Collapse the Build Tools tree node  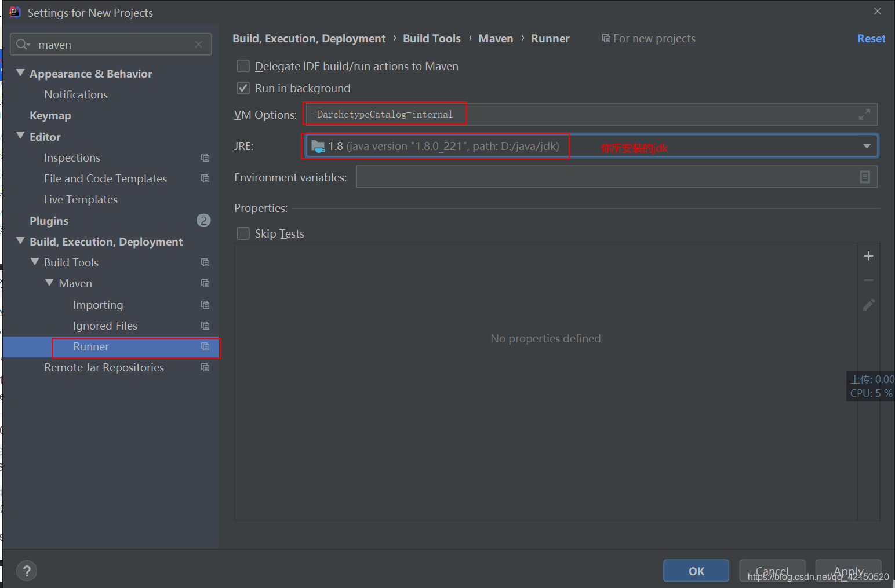(35, 262)
